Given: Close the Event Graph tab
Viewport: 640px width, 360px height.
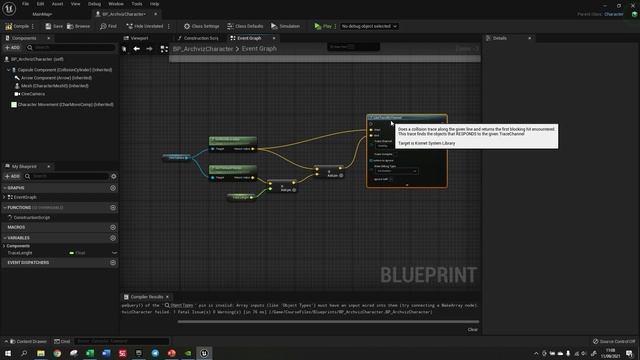Looking at the screenshot, I should (274, 38).
